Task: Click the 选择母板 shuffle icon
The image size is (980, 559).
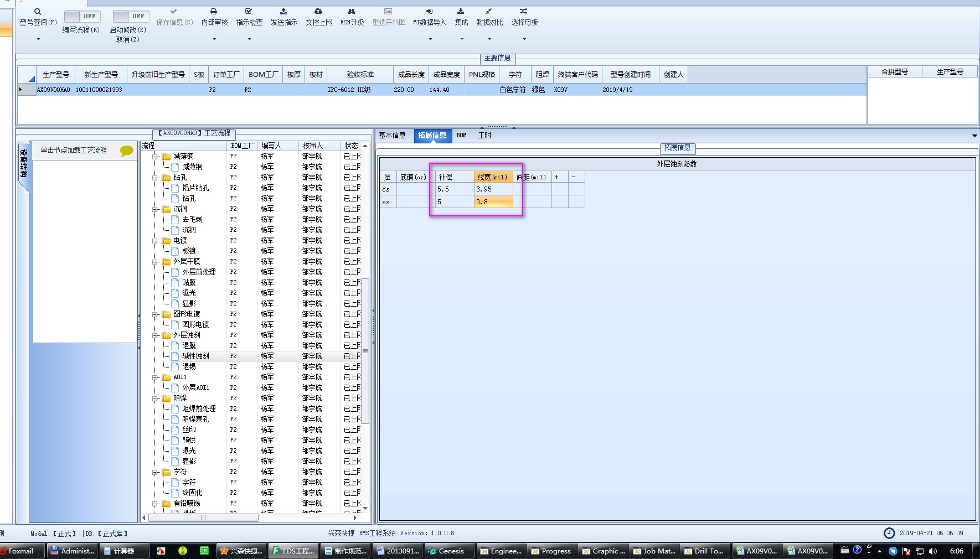Action: 524,11
